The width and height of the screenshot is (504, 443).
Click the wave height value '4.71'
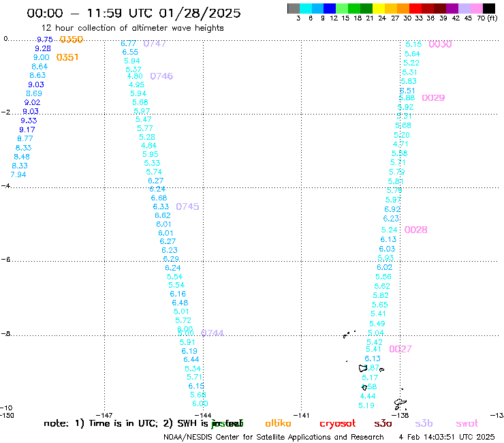click(400, 144)
